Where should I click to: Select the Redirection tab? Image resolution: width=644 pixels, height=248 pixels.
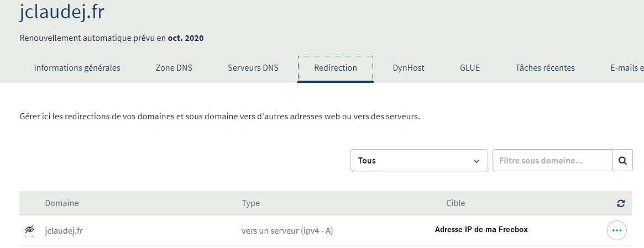[x=336, y=68]
